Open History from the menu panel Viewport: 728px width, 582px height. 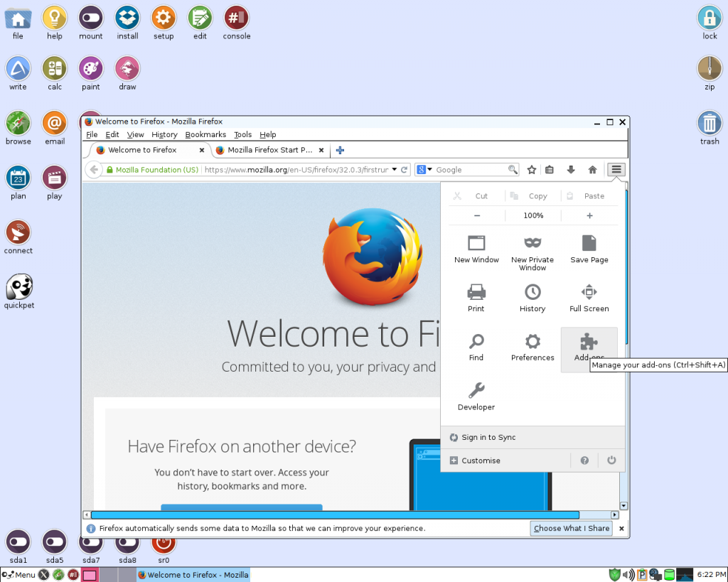click(x=532, y=299)
